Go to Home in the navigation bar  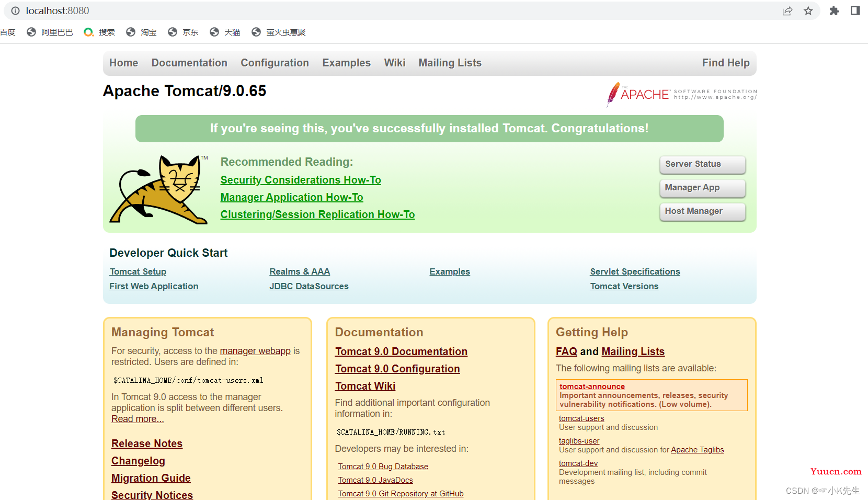click(x=124, y=63)
